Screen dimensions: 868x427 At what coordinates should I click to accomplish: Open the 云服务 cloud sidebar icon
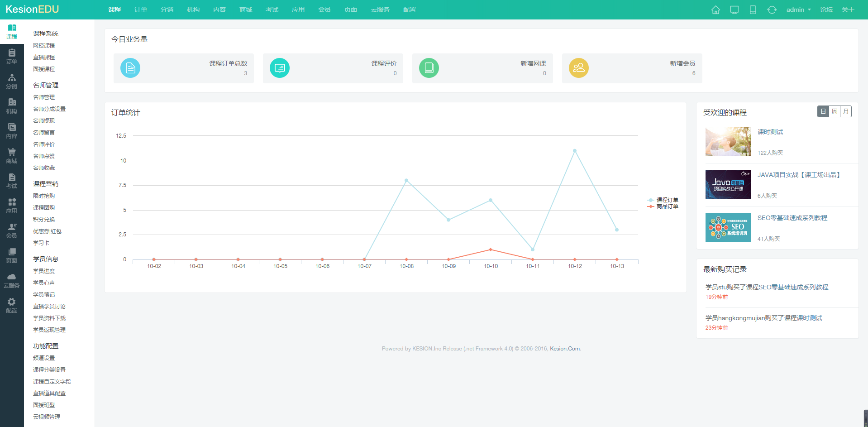click(x=12, y=281)
